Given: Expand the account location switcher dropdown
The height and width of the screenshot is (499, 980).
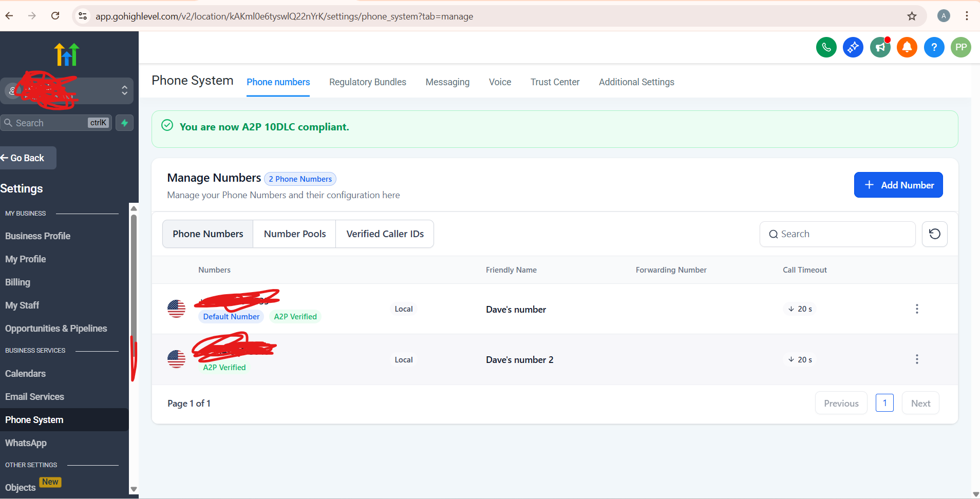Looking at the screenshot, I should (124, 91).
